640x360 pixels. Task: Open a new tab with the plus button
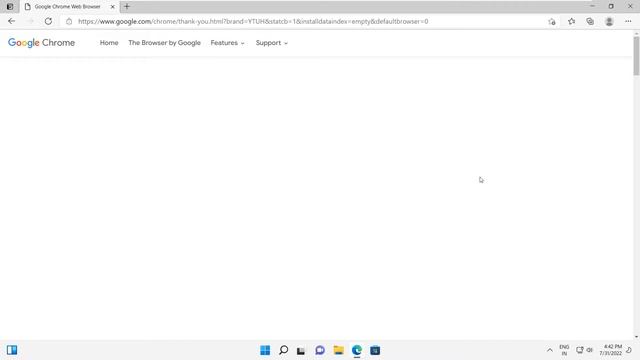(127, 7)
